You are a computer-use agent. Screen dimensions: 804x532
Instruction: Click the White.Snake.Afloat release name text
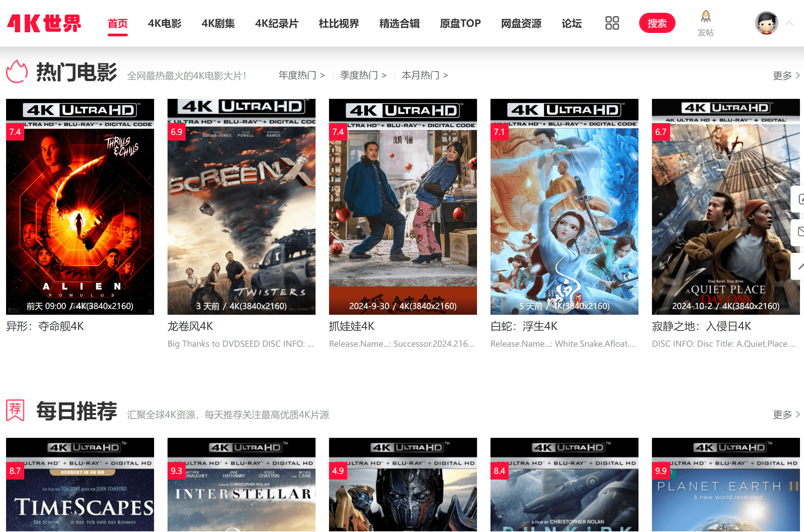[563, 344]
